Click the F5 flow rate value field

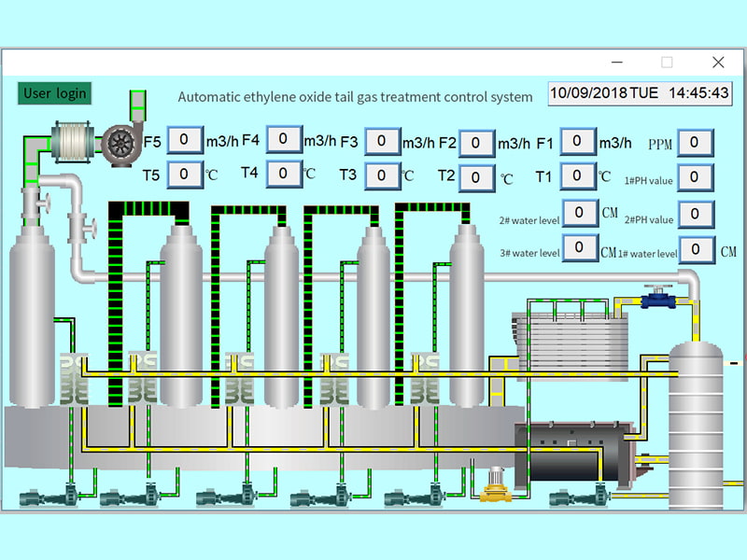click(185, 141)
